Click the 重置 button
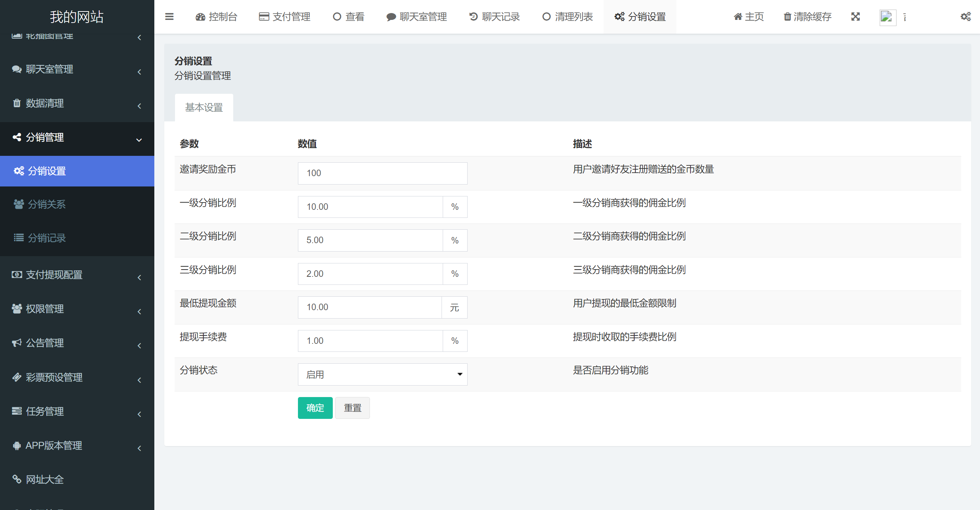The width and height of the screenshot is (980, 510). coord(352,408)
